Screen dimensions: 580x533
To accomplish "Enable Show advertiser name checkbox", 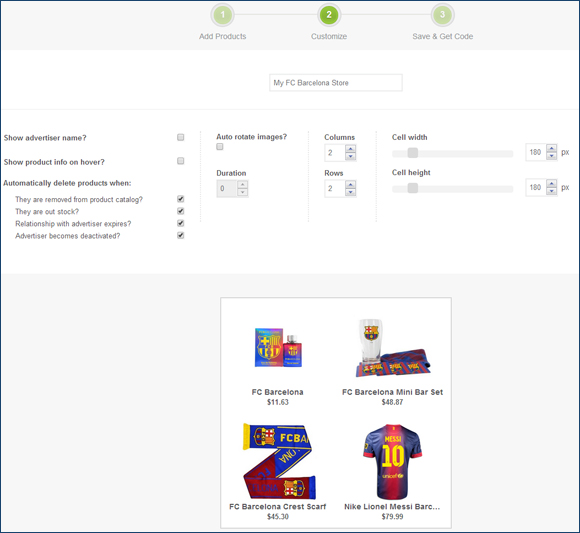I will coord(181,137).
